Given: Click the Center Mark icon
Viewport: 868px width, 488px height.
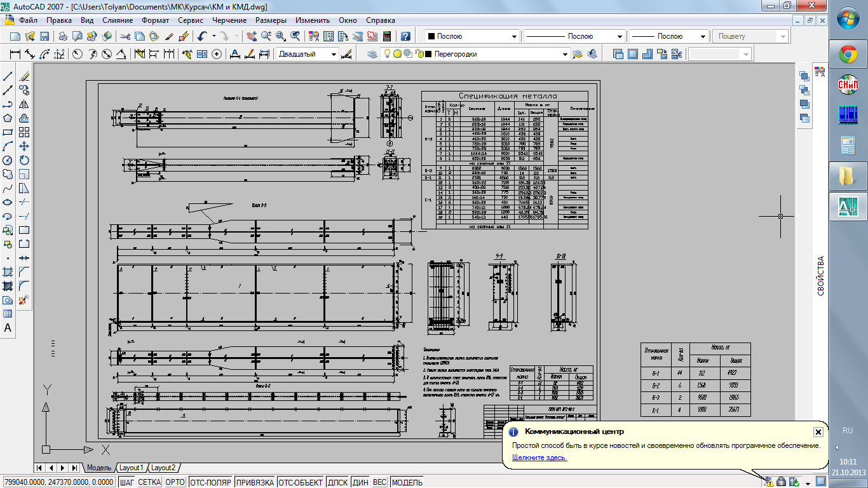Looking at the screenshot, I should coord(217,54).
